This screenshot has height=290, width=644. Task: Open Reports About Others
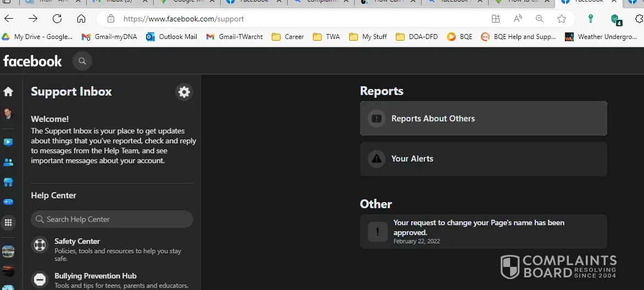coord(483,118)
